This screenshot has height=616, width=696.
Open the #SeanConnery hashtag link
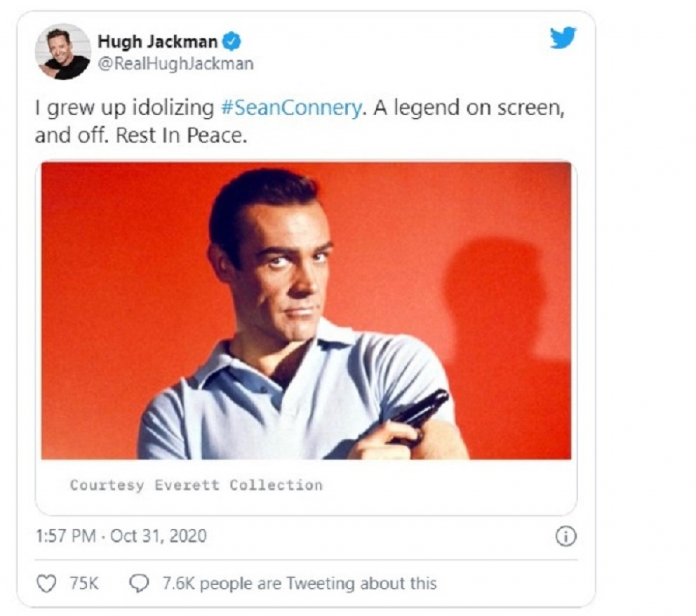[x=291, y=108]
